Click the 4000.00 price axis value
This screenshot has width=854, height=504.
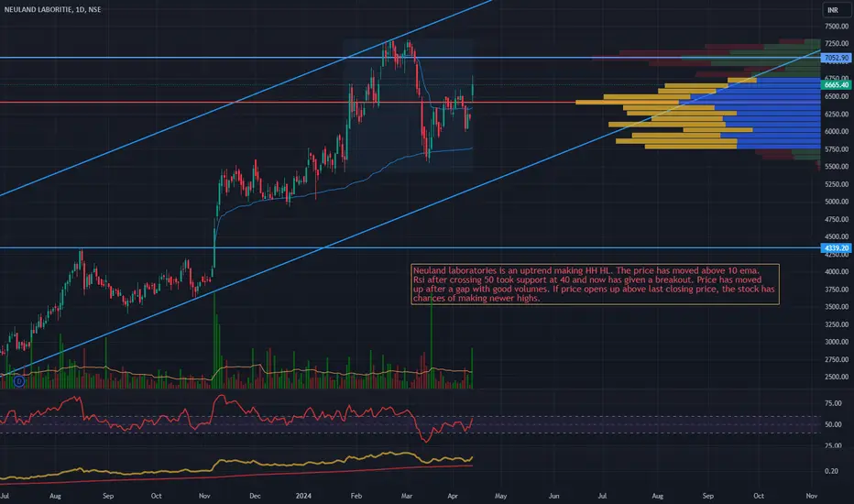(836, 271)
